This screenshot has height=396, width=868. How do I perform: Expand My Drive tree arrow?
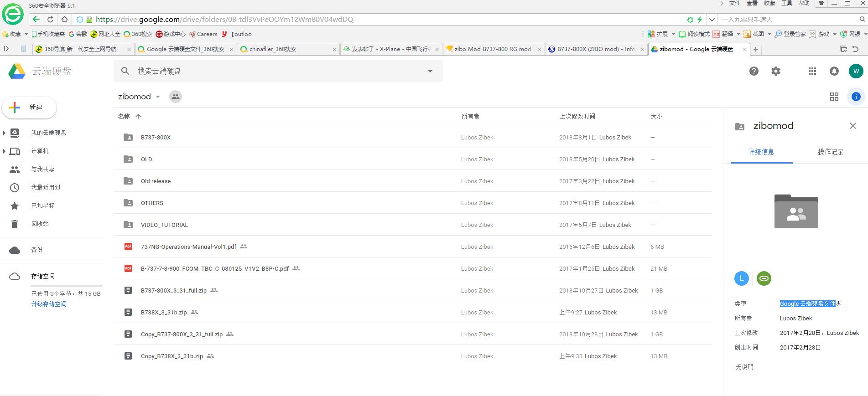tap(4, 133)
